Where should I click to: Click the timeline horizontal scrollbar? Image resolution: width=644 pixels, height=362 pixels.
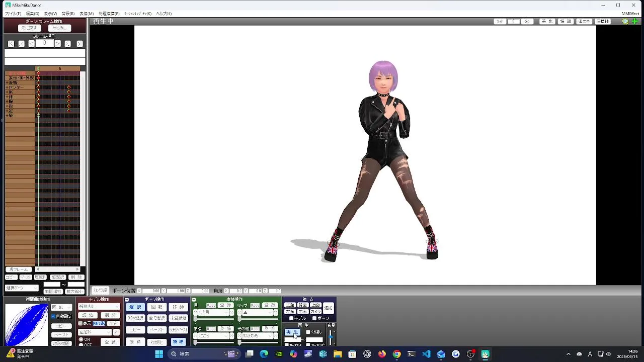[57, 269]
